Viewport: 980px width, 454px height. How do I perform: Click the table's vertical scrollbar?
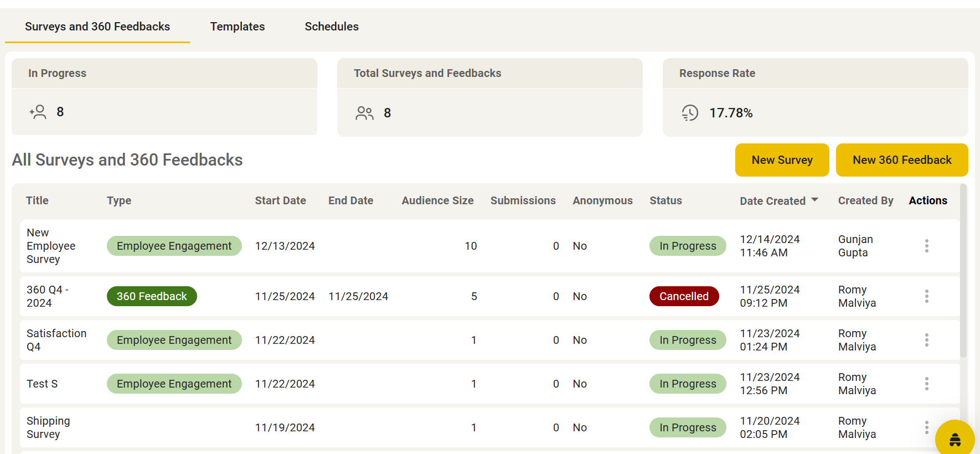click(963, 271)
